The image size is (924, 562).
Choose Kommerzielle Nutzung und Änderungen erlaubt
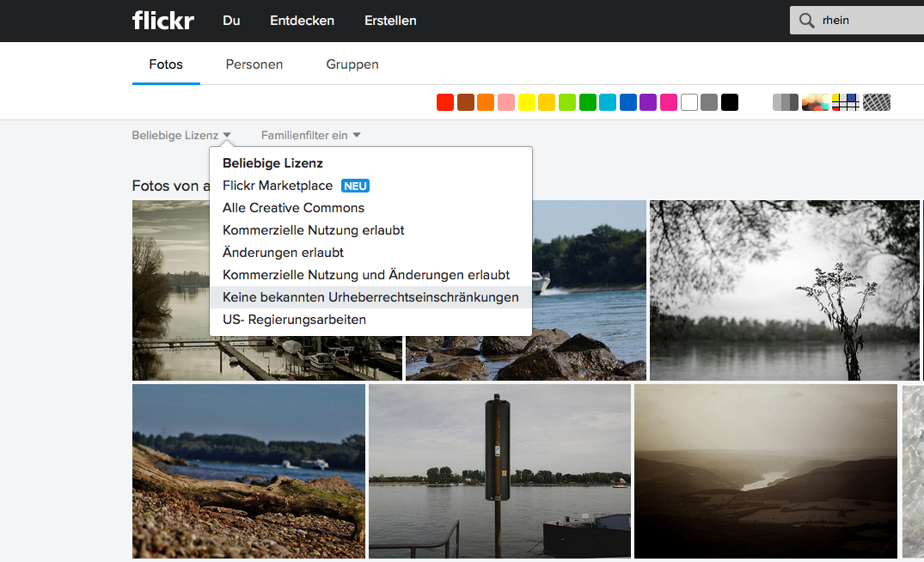(371, 275)
